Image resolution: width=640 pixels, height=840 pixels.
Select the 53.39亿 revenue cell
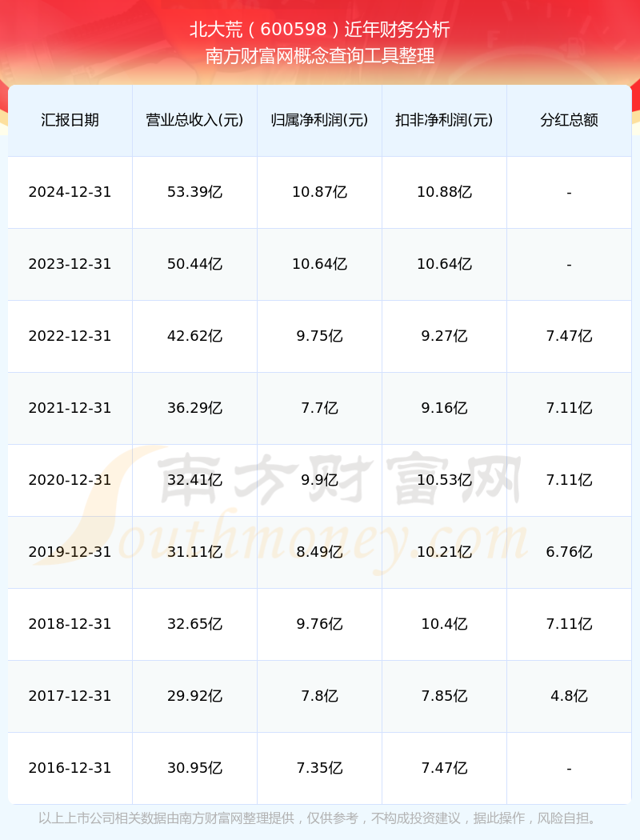pos(195,192)
